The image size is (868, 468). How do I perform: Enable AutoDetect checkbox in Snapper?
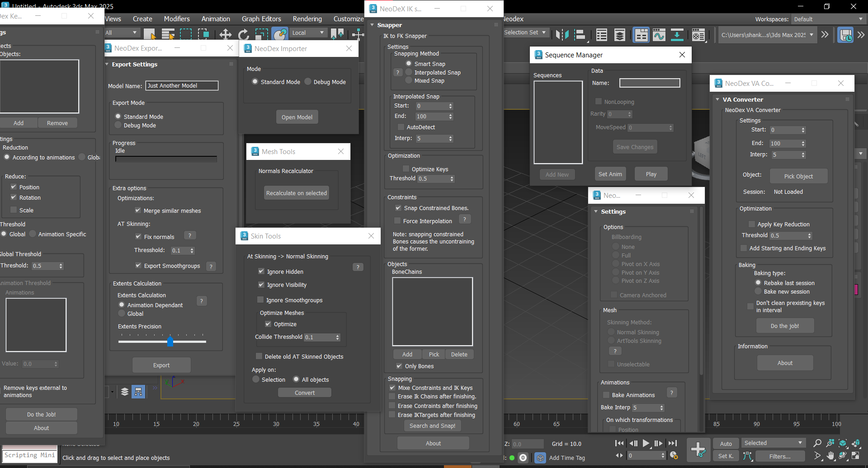pos(401,127)
